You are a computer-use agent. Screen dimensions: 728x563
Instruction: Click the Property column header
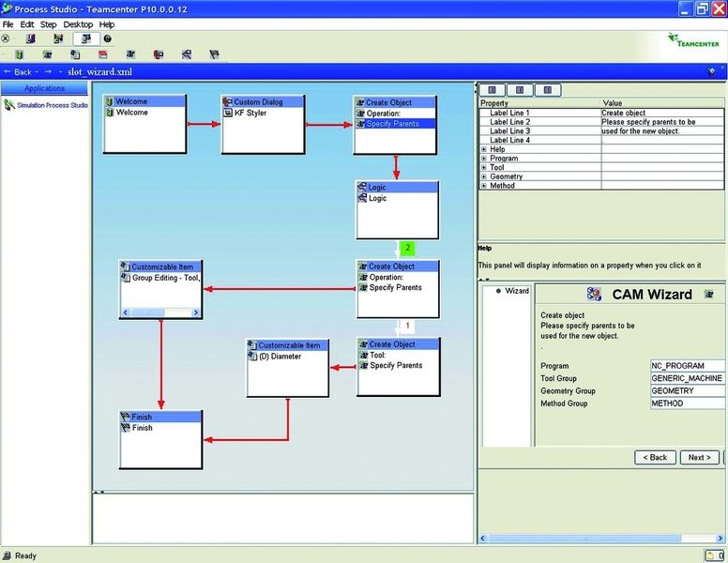pyautogui.click(x=539, y=103)
